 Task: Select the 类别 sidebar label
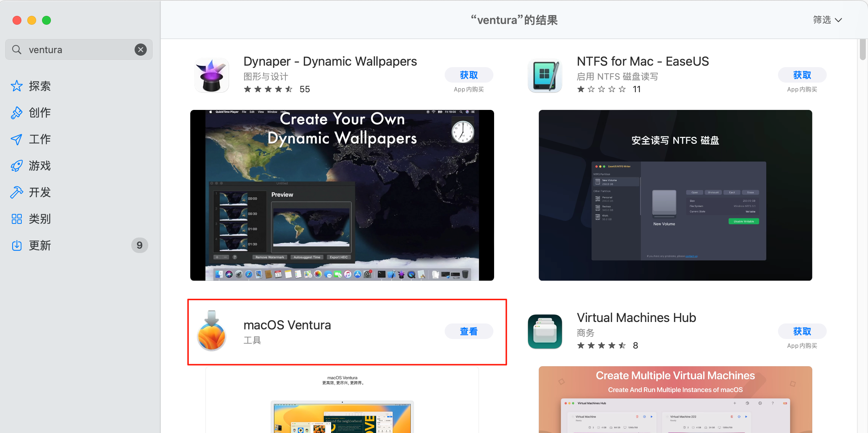click(x=40, y=219)
